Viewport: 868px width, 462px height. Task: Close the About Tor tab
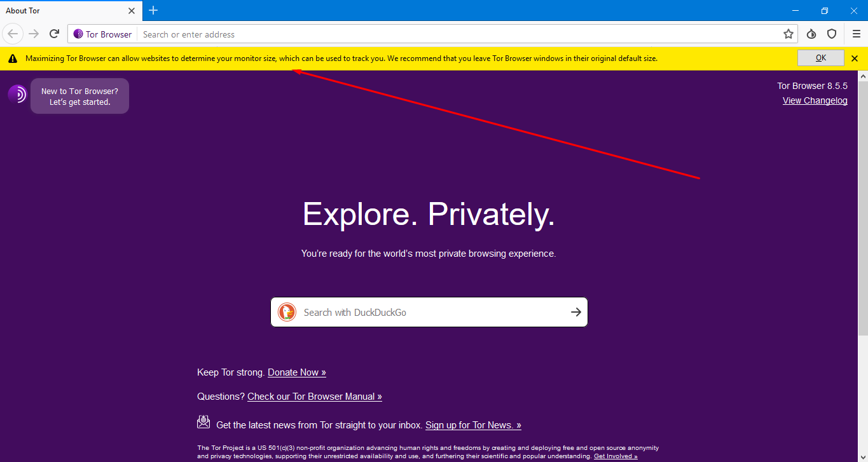132,11
